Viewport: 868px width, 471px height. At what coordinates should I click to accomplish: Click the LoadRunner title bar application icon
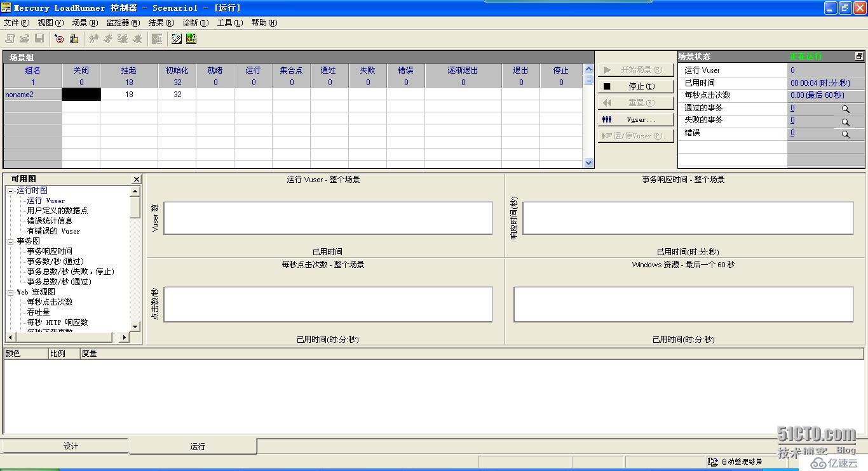pyautogui.click(x=6, y=8)
